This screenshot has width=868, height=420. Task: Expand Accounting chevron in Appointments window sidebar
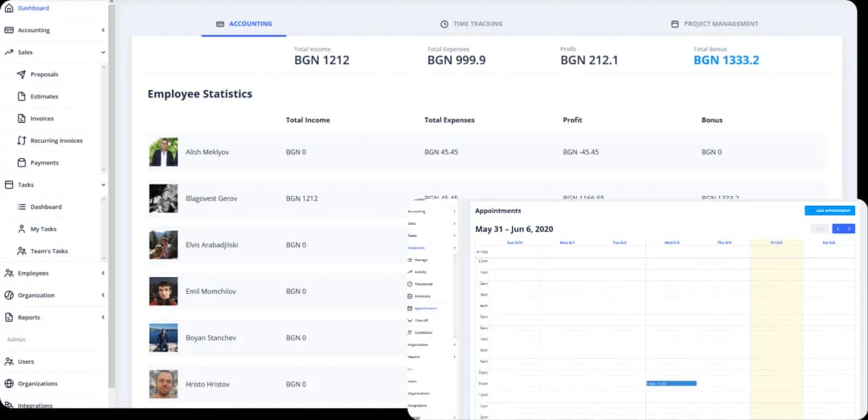tap(454, 211)
